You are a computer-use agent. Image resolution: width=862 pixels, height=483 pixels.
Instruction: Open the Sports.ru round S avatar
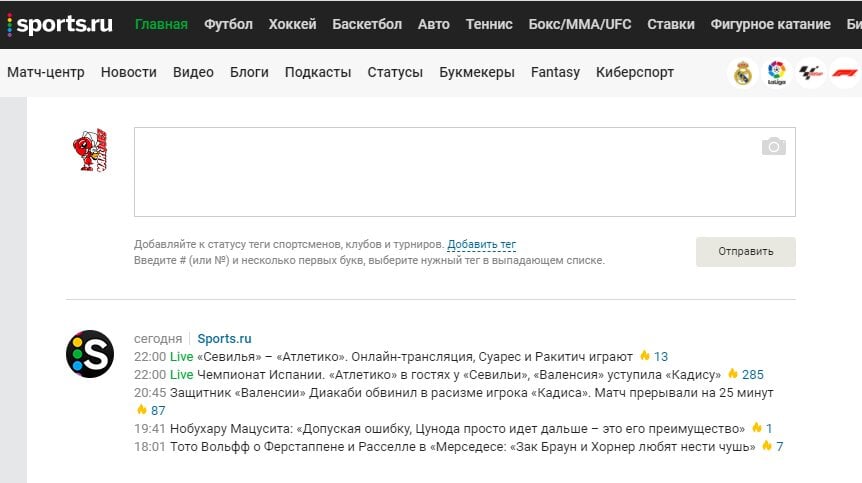click(x=90, y=354)
